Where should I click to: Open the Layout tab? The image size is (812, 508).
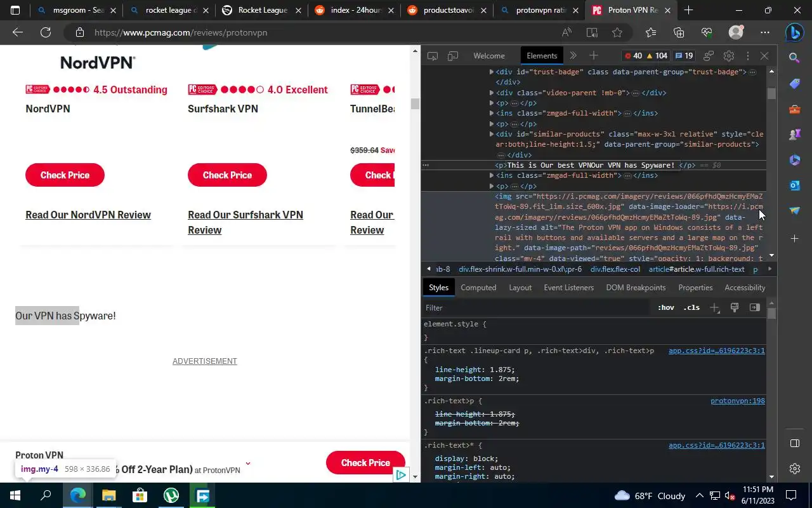520,288
